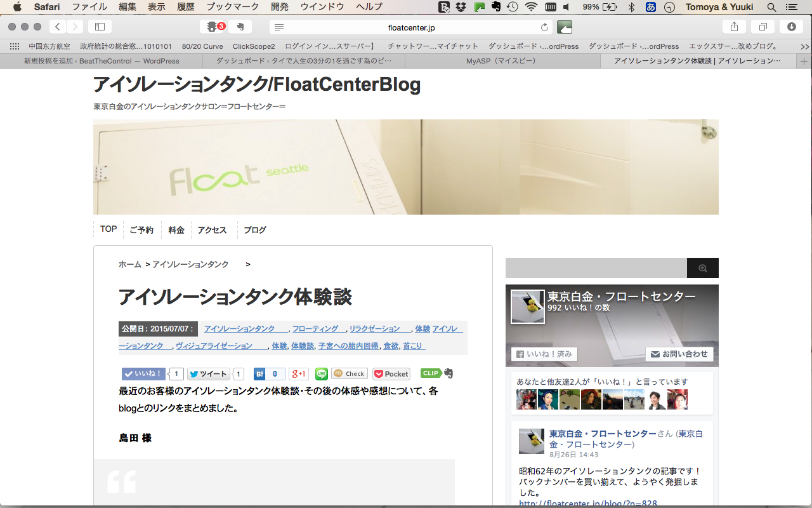The image size is (812, 508).
Task: Click Facebook いいね！ share button
Action: [143, 374]
